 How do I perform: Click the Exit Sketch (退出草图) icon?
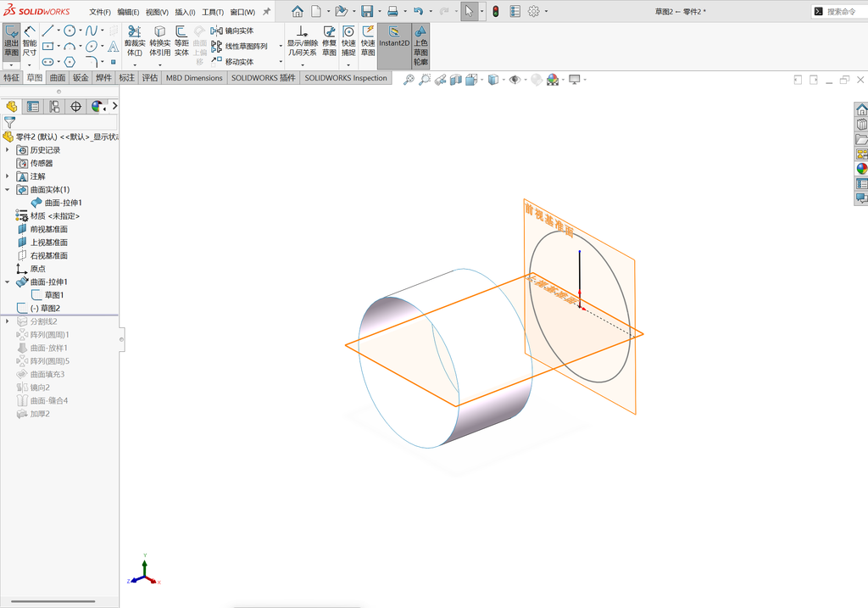pyautogui.click(x=11, y=42)
